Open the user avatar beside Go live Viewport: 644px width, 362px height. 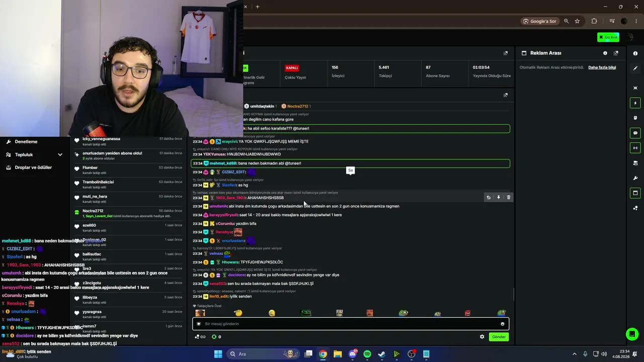(629, 37)
